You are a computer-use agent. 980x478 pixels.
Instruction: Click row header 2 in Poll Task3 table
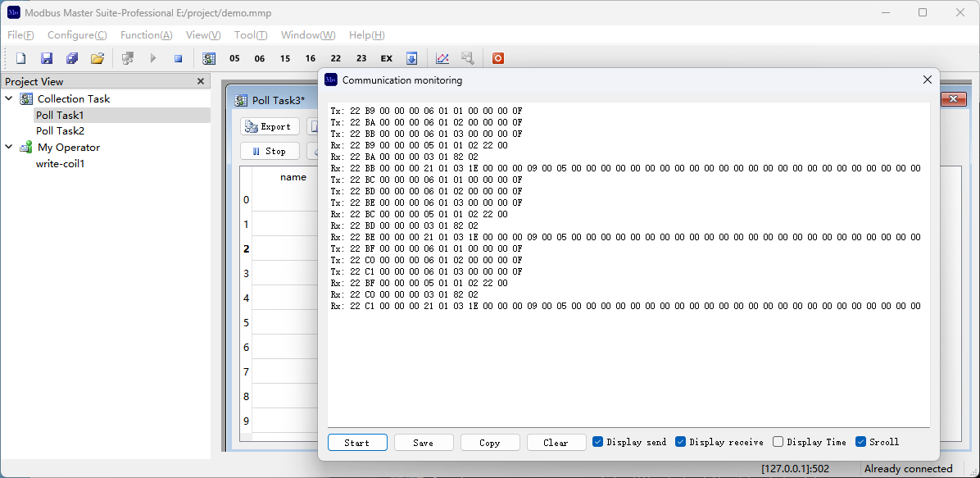pyautogui.click(x=247, y=248)
